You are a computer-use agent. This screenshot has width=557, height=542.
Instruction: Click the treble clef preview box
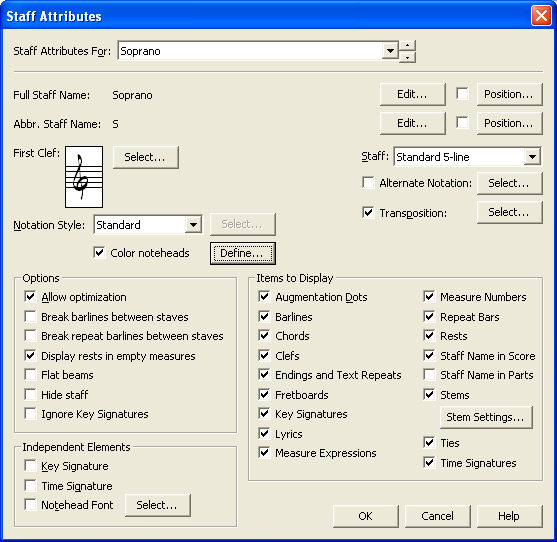pyautogui.click(x=84, y=177)
